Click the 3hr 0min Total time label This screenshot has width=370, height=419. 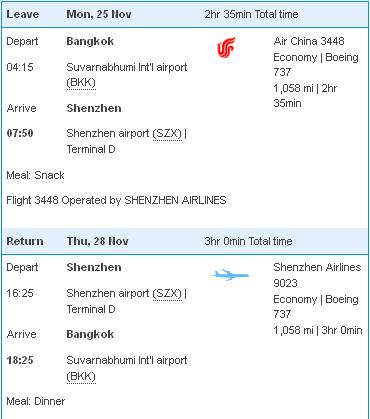click(x=248, y=241)
